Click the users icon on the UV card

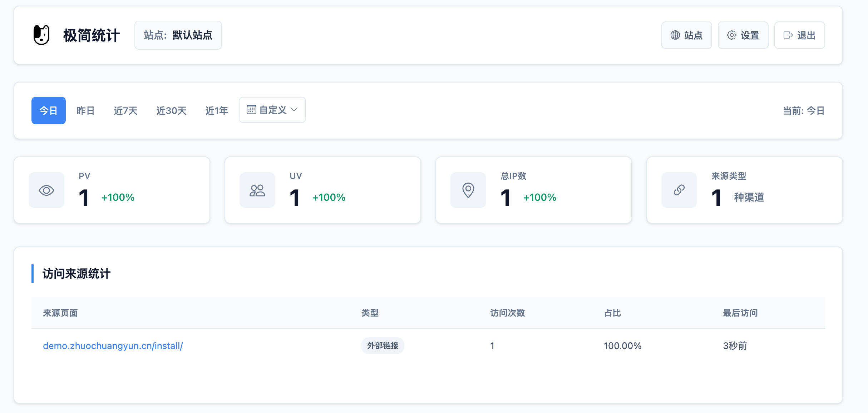pyautogui.click(x=257, y=190)
